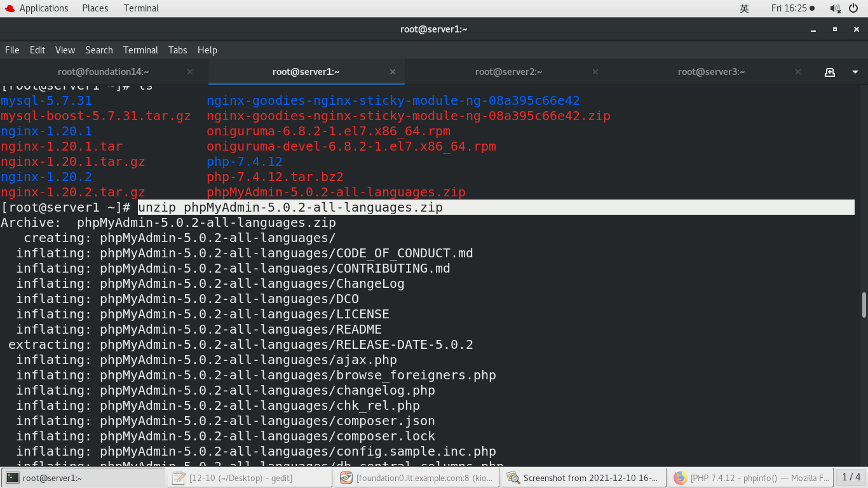Minimize the terminal window

click(813, 29)
